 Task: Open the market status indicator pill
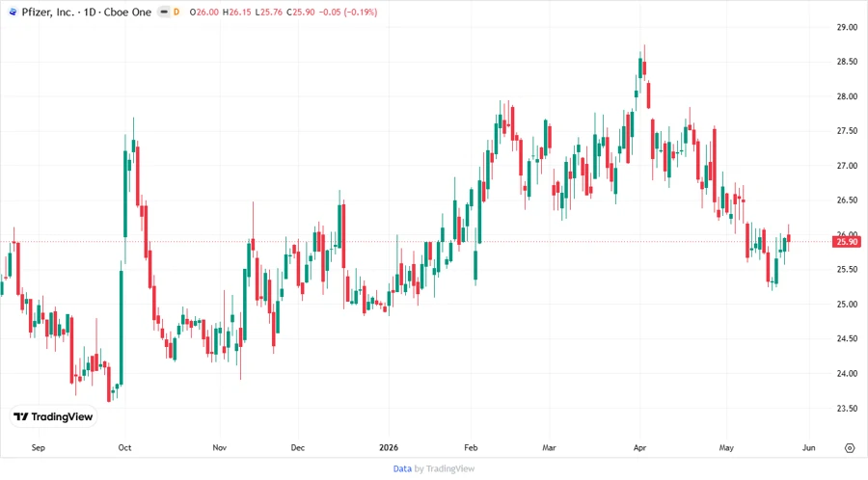coord(164,12)
